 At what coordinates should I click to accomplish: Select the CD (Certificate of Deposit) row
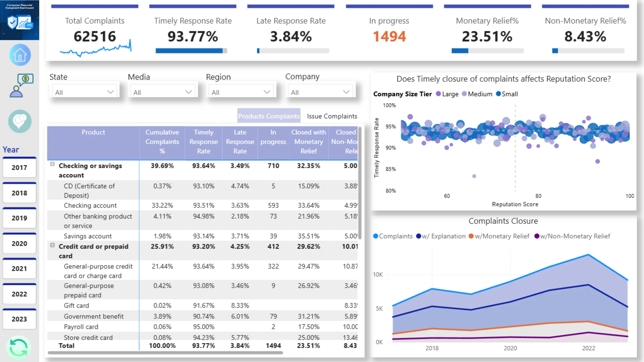click(x=203, y=191)
